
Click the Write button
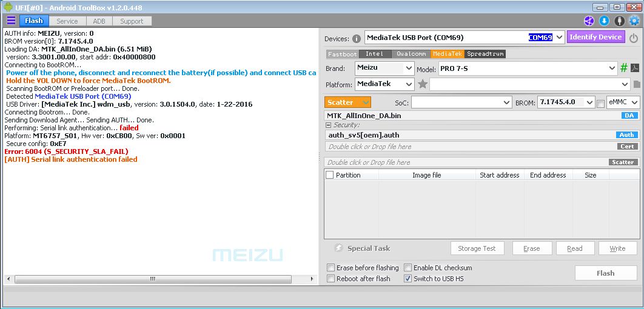pos(617,248)
